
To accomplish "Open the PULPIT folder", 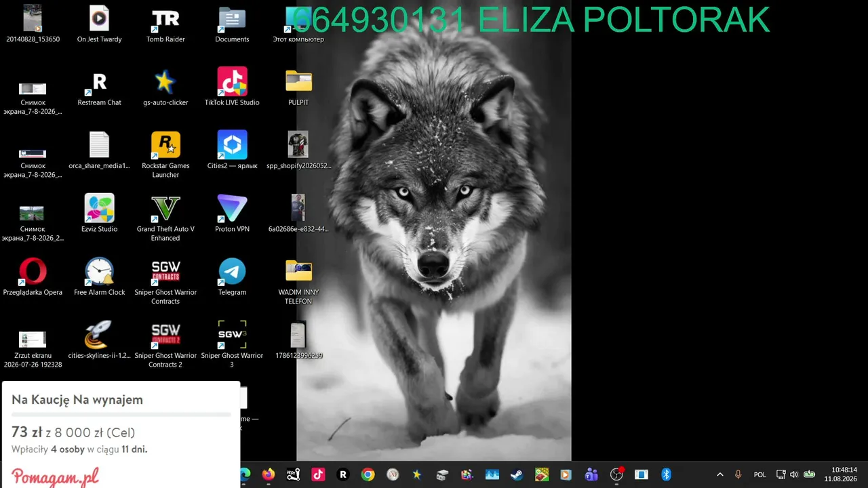I will [298, 88].
